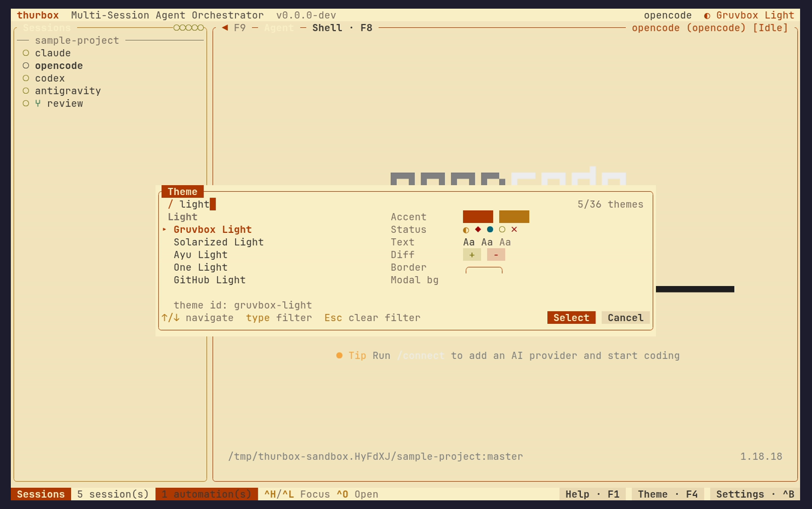Click the red-orange Accent color swatch

(x=478, y=217)
